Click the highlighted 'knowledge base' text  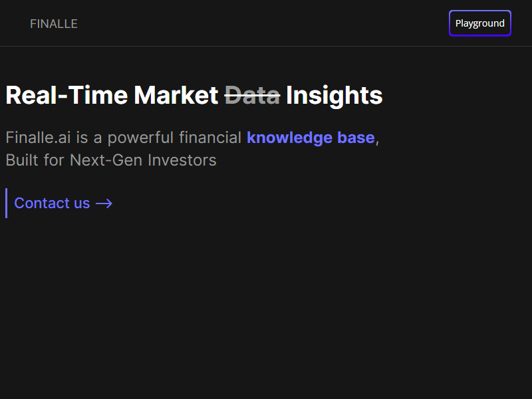point(311,138)
